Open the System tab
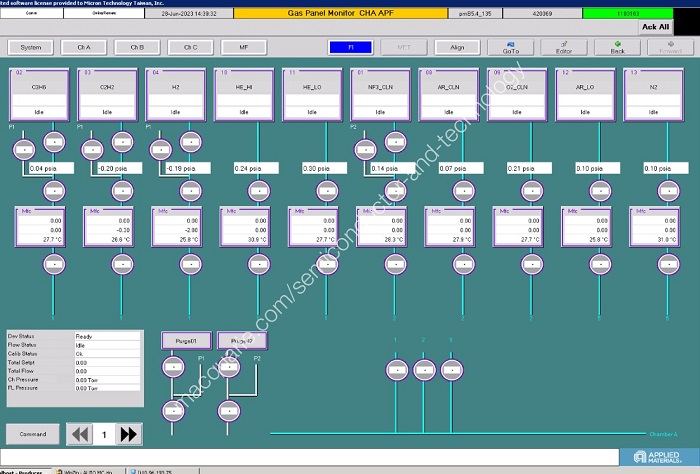 31,47
